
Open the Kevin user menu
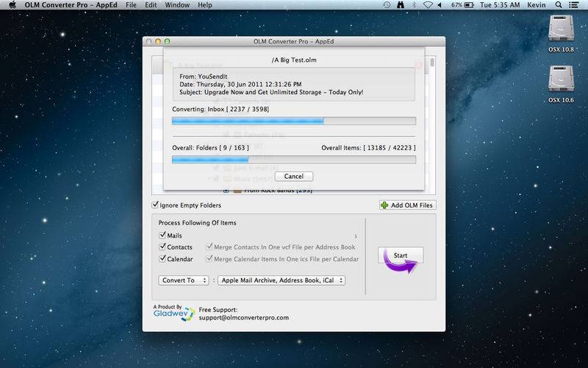click(537, 5)
